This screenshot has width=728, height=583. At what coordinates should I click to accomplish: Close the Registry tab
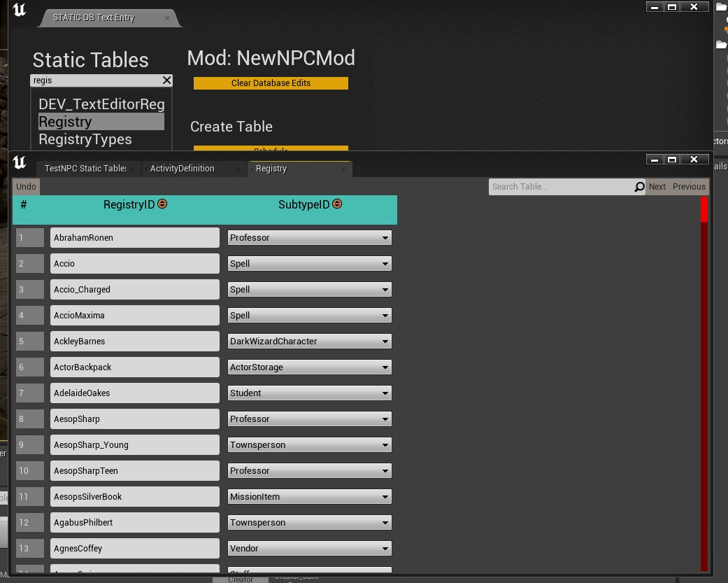[x=343, y=169]
